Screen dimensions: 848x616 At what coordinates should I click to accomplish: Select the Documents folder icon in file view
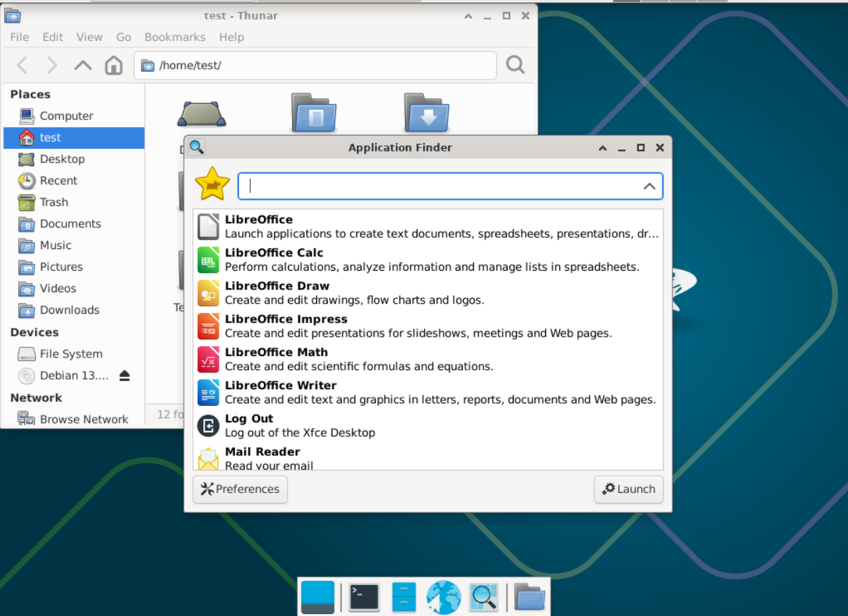314,112
